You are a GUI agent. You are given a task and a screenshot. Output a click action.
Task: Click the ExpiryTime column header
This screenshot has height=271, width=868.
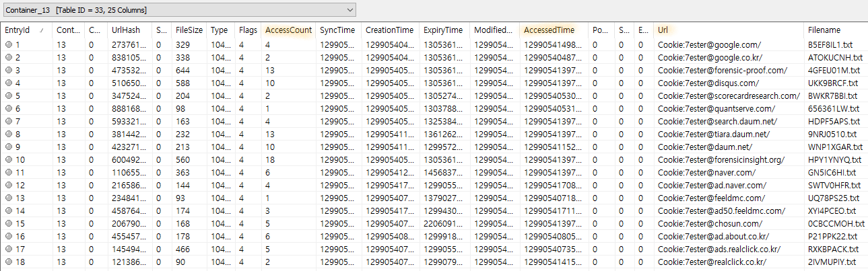coord(443,30)
